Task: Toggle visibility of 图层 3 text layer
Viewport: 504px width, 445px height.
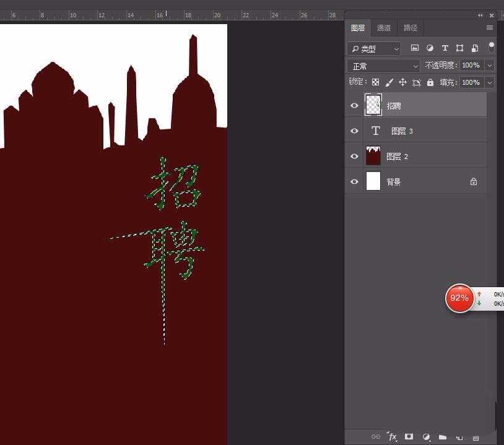Action: coord(354,131)
